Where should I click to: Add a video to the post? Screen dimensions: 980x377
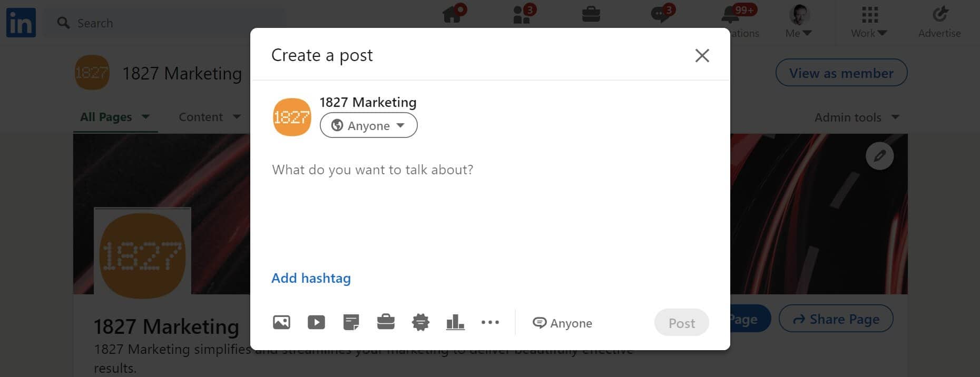[316, 322]
